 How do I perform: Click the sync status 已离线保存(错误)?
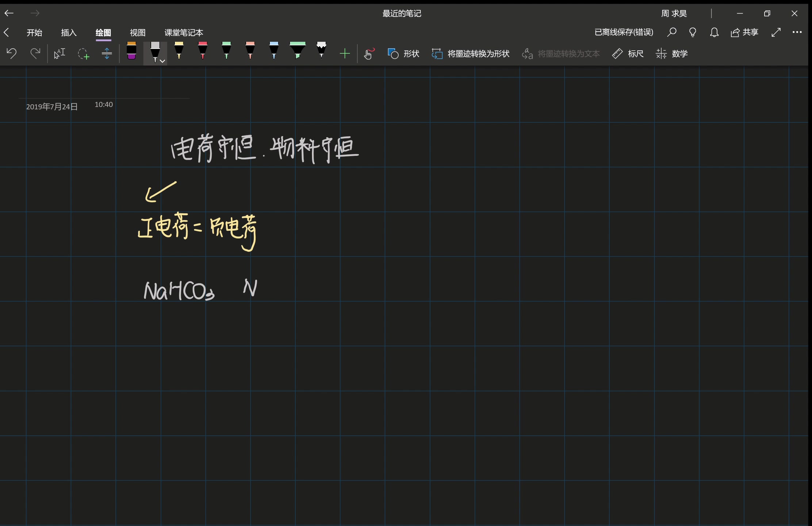coord(624,32)
